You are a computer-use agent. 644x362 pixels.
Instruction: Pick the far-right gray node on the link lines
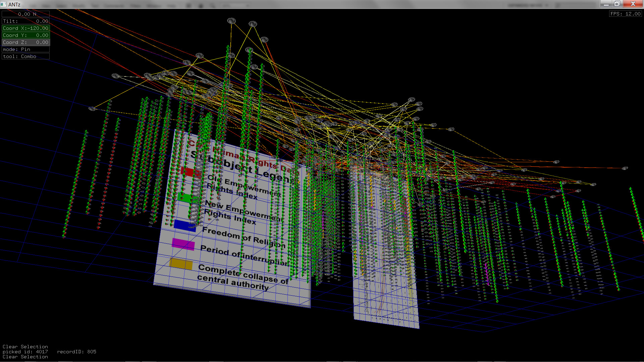coord(625,168)
